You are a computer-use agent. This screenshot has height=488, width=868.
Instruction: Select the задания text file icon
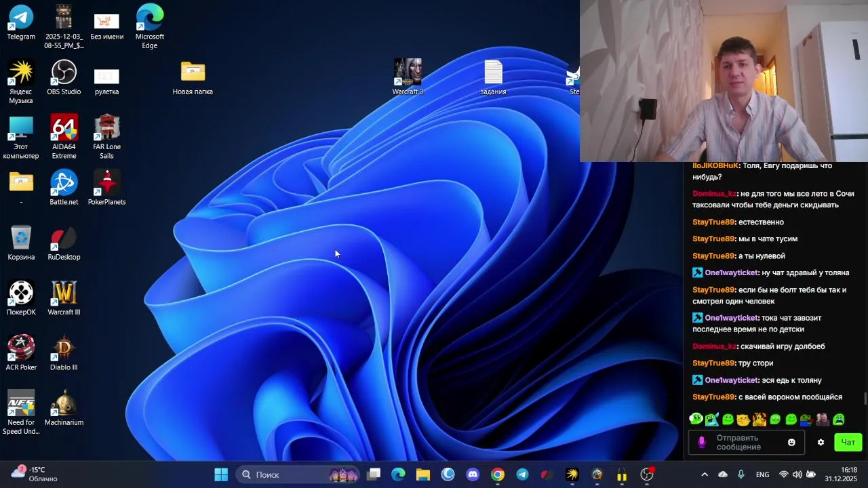[493, 77]
